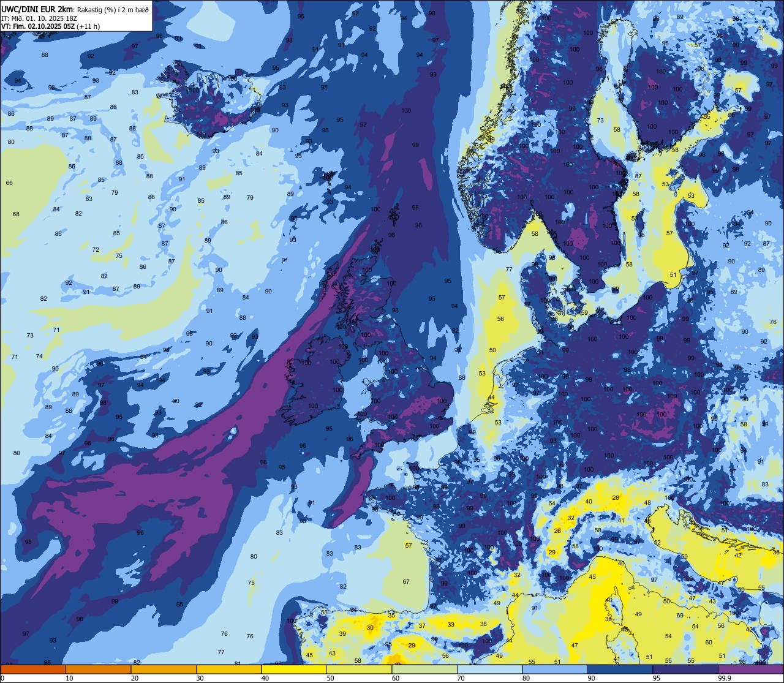Click the 28 humidity value over the Alps
Viewport: 784px width, 683px height.
[616, 498]
